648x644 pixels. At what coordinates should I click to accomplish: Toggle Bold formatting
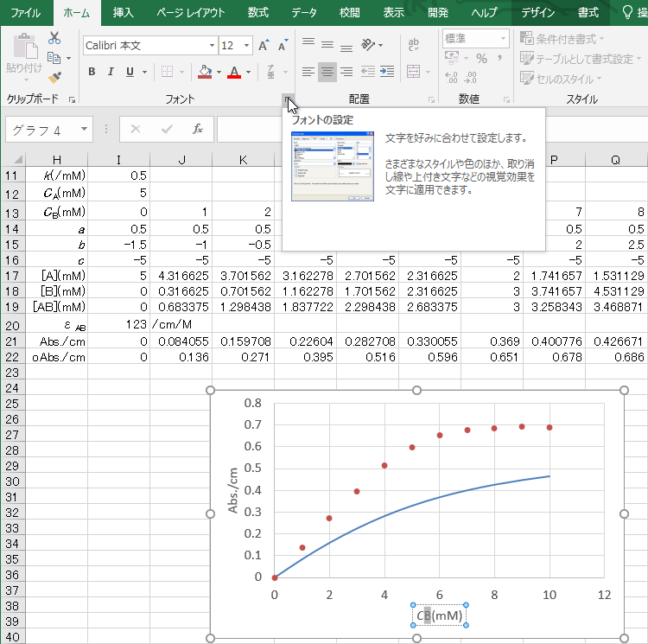tap(92, 72)
